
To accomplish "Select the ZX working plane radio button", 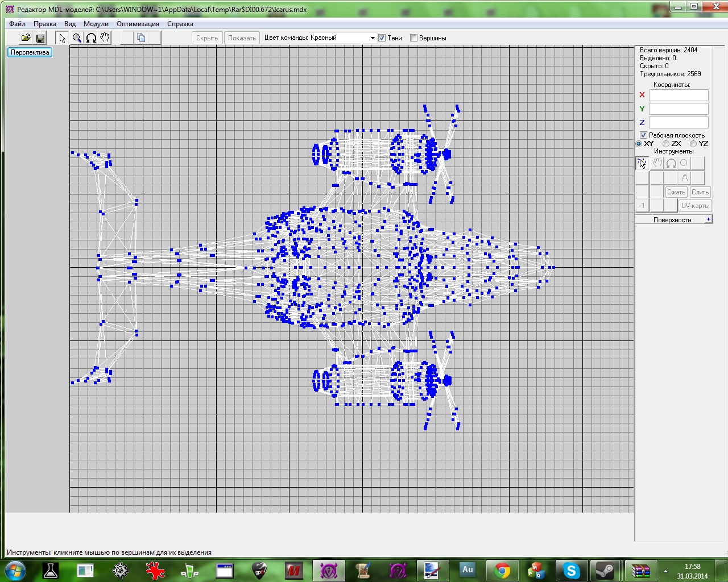I will tap(666, 144).
